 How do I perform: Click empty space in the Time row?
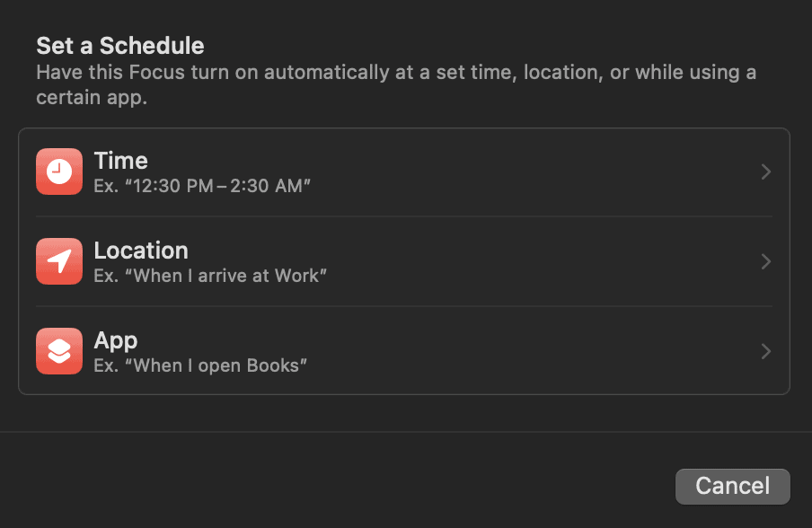tap(539, 172)
